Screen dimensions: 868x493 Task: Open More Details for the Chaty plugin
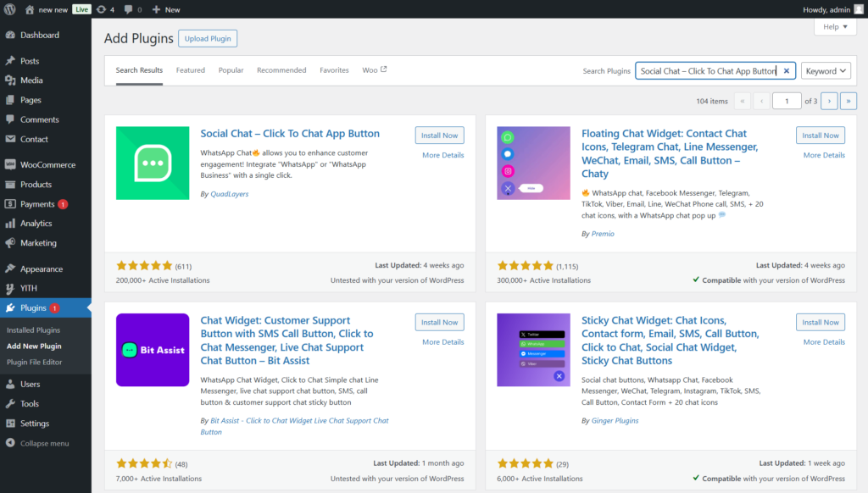[824, 155]
